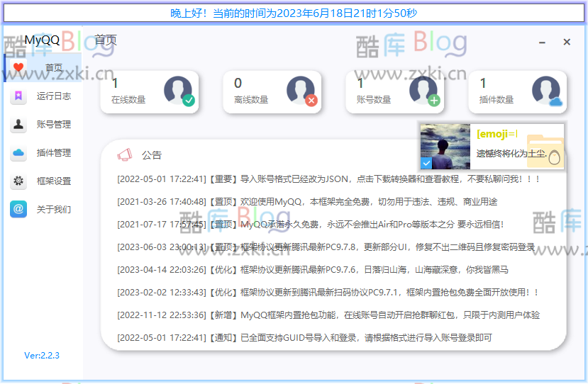Click the person icon for 账号管理
588x384 pixels.
click(x=18, y=124)
